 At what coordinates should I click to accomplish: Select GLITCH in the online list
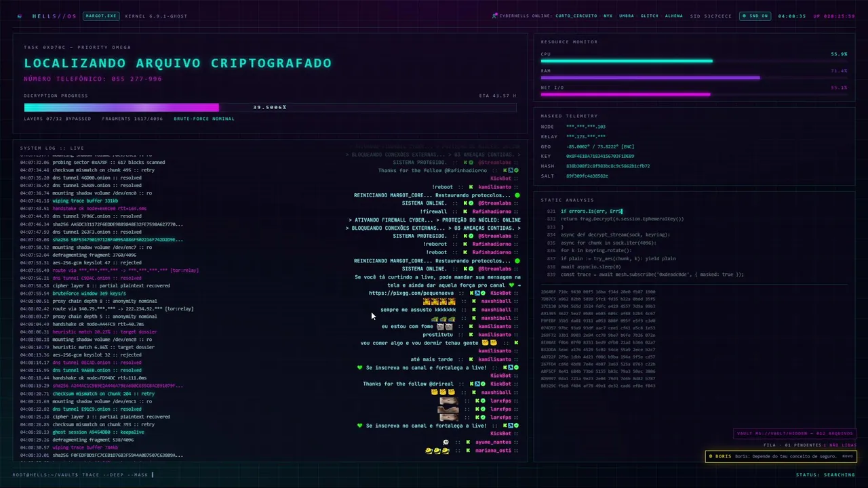click(650, 16)
